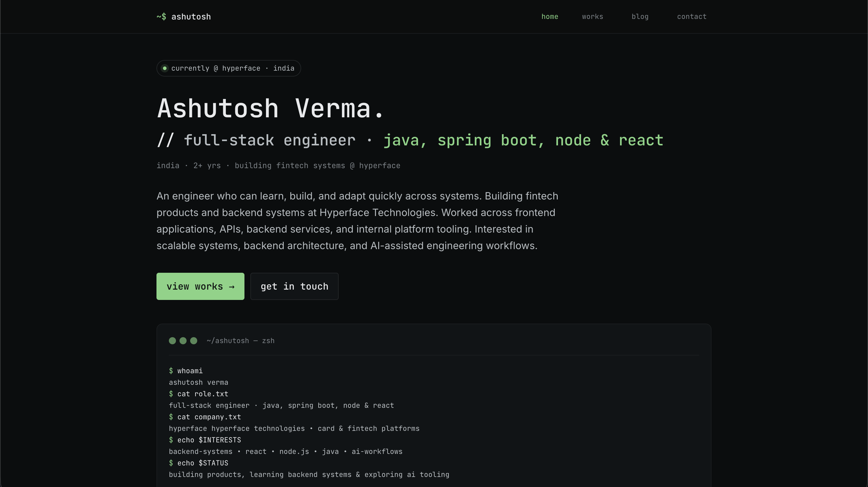
Task: Click 'india · 2+ yrs · building fintech systems' line
Action: click(278, 165)
